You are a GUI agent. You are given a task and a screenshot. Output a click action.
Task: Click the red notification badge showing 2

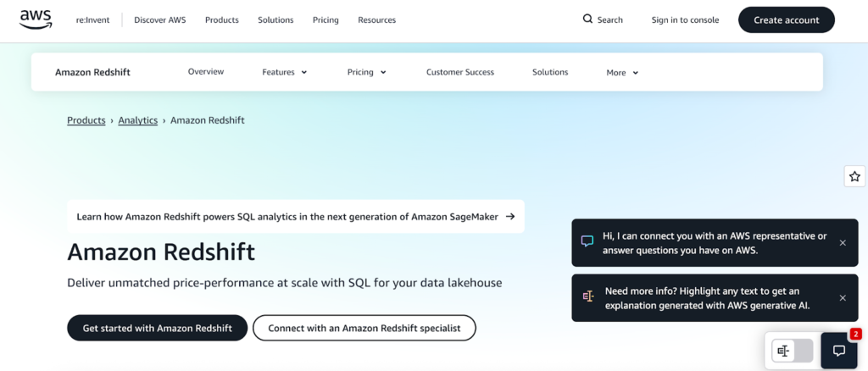(x=855, y=334)
